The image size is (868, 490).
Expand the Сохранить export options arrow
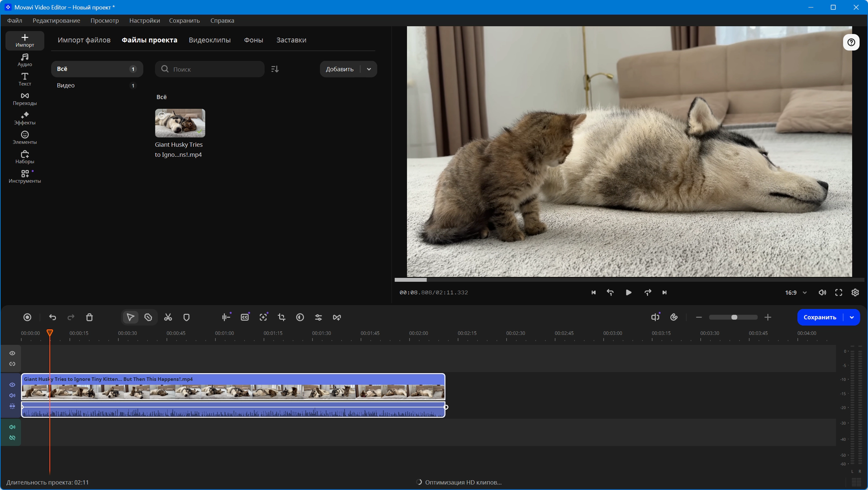[852, 317]
